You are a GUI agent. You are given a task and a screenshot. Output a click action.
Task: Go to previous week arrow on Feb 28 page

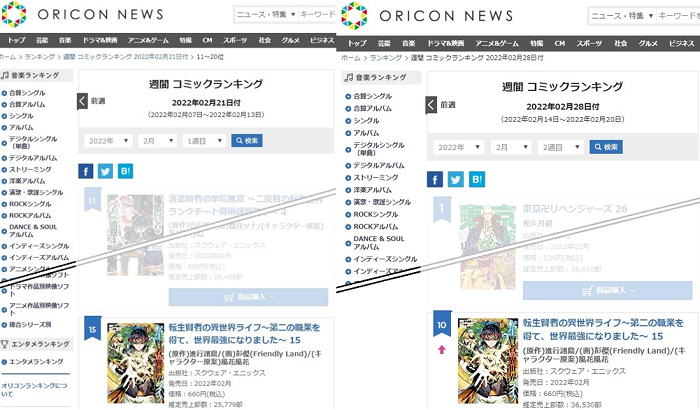pos(431,105)
